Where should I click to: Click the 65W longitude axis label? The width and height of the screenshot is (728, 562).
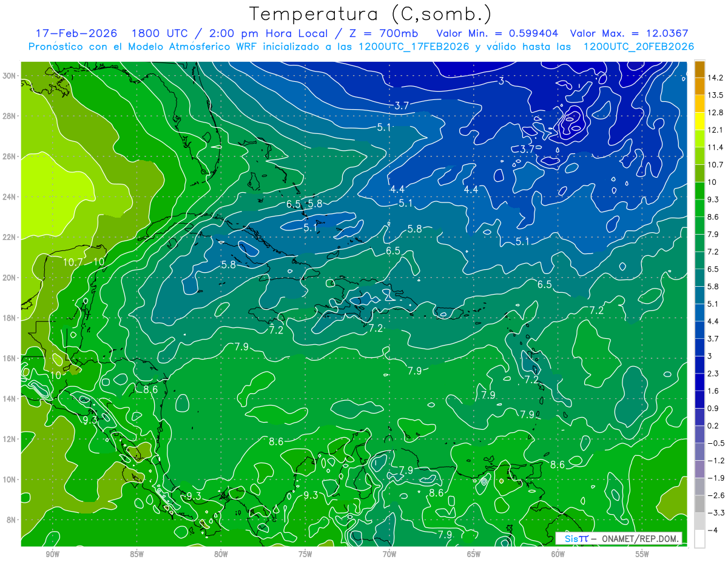click(x=474, y=554)
